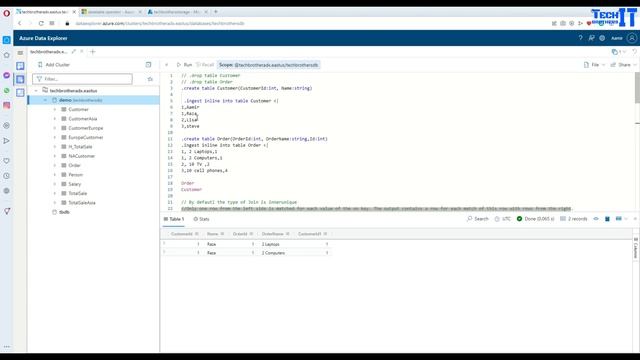This screenshot has height=360, width=640.
Task: Click the tbdb database icon
Action: click(x=54, y=212)
